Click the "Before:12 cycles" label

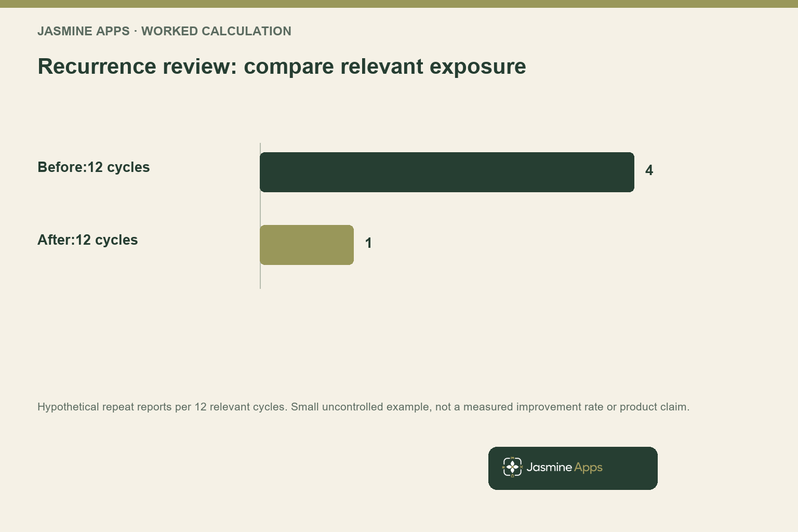point(94,167)
